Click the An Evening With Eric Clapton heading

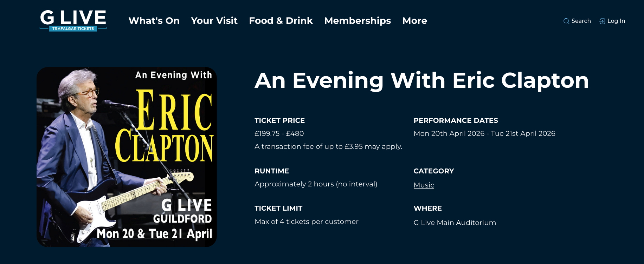(x=421, y=80)
